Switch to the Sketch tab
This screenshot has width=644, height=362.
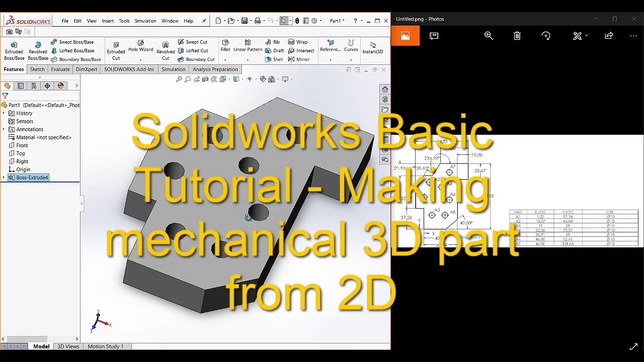(37, 69)
